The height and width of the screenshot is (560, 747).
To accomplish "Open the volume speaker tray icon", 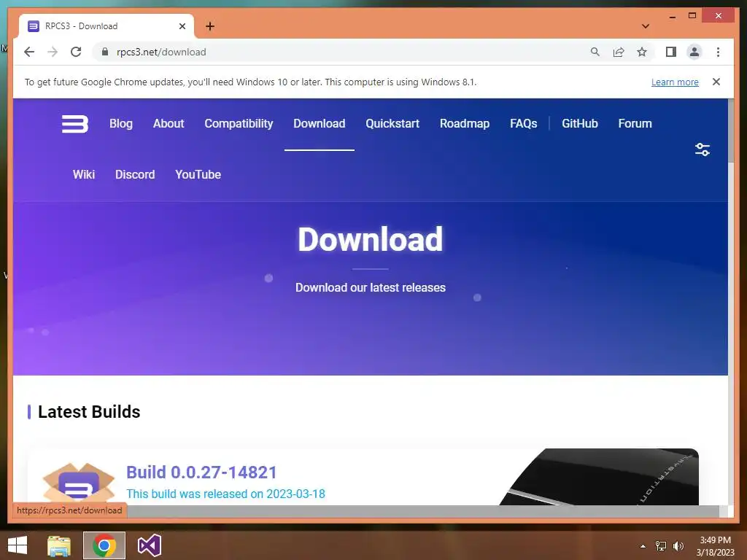I will pos(678,546).
